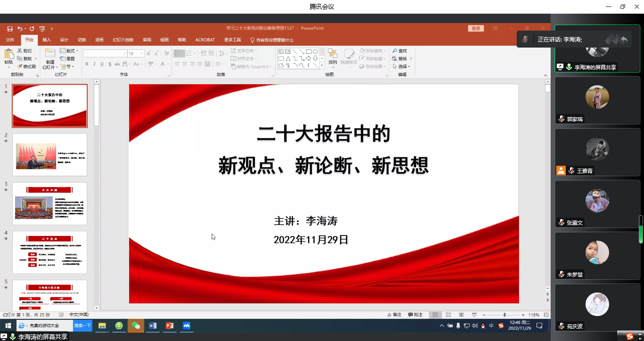Switch to slide sorter view icon
The image size is (644, 341).
pos(448,315)
